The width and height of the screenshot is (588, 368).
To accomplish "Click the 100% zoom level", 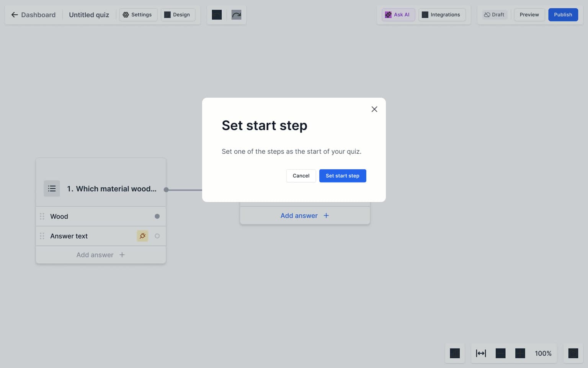I will tap(543, 353).
